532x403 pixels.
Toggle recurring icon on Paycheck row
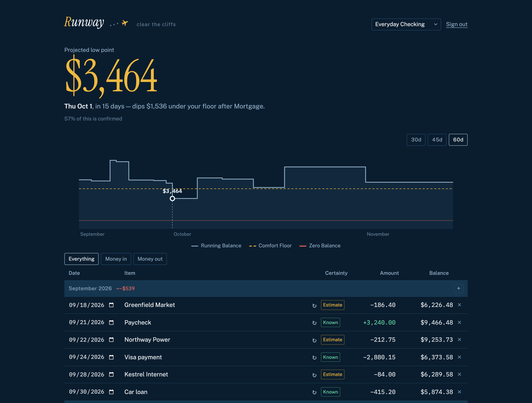point(314,323)
